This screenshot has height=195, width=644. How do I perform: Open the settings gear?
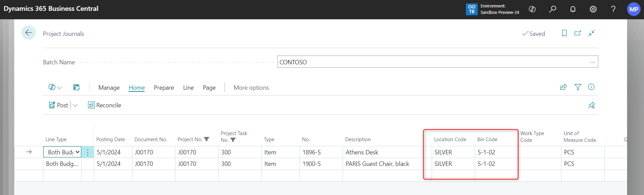[593, 9]
